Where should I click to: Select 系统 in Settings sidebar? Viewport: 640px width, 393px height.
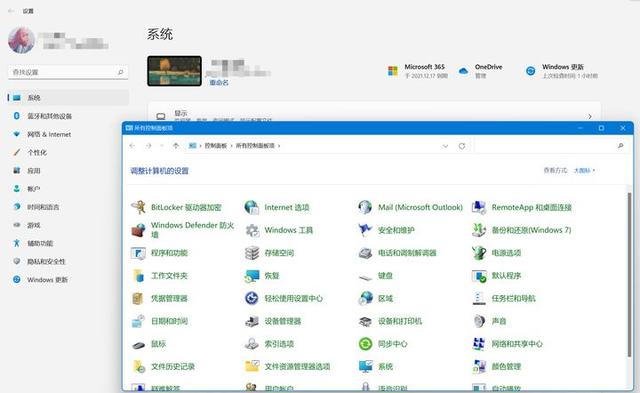(68, 98)
